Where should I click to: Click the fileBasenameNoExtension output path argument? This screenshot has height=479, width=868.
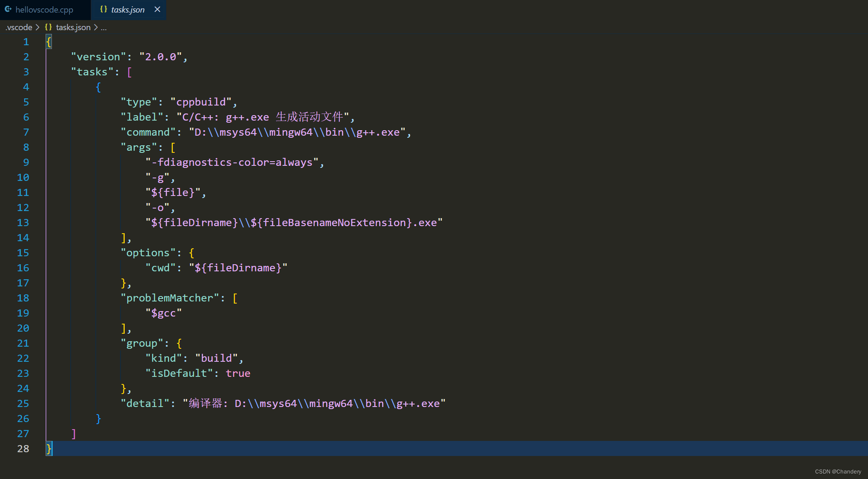tap(294, 223)
